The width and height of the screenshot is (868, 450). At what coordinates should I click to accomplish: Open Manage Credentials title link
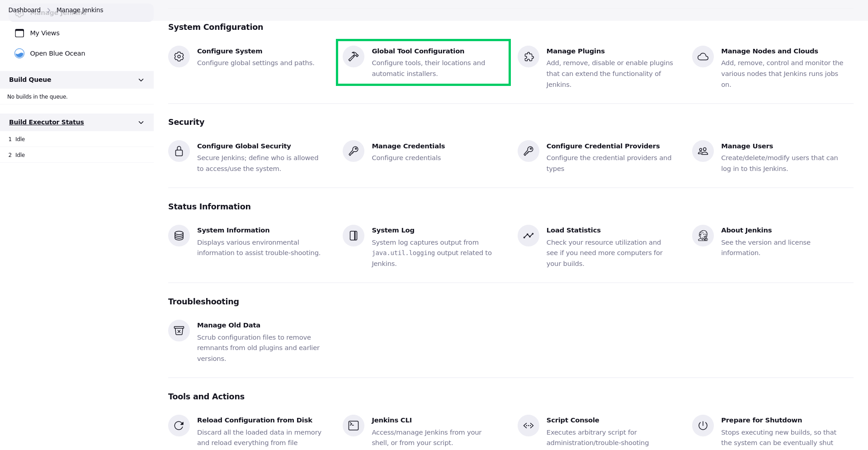tap(408, 146)
